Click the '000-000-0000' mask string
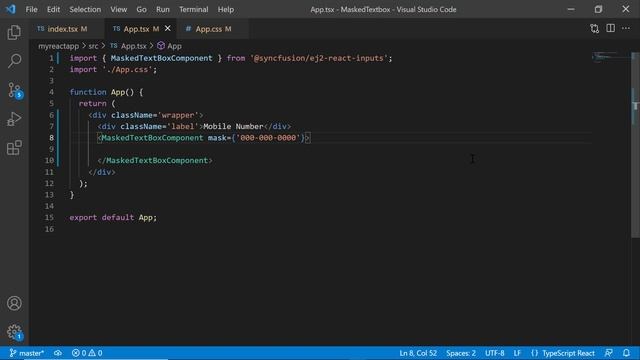Screen dimensions: 640x360 (268, 138)
